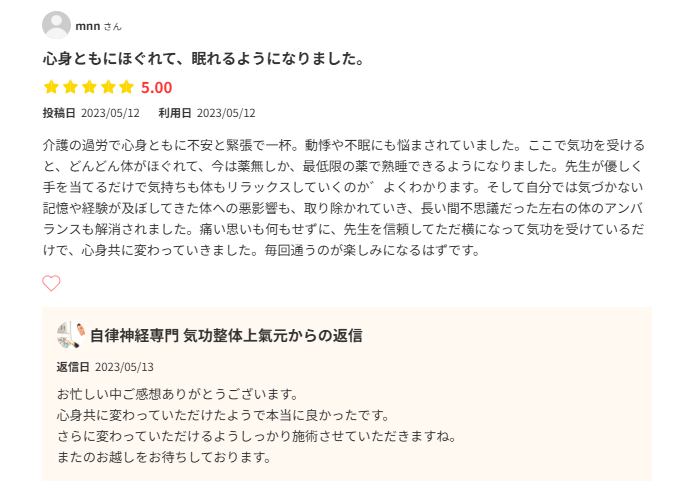Screen dimensions: 691x490
Task: Click the 投稿日 2023/05/12 posted date
Action: [91, 113]
